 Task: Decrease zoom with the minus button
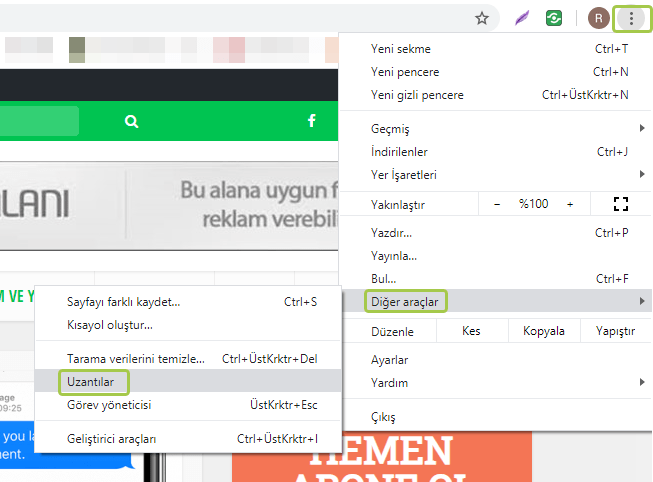(x=497, y=204)
